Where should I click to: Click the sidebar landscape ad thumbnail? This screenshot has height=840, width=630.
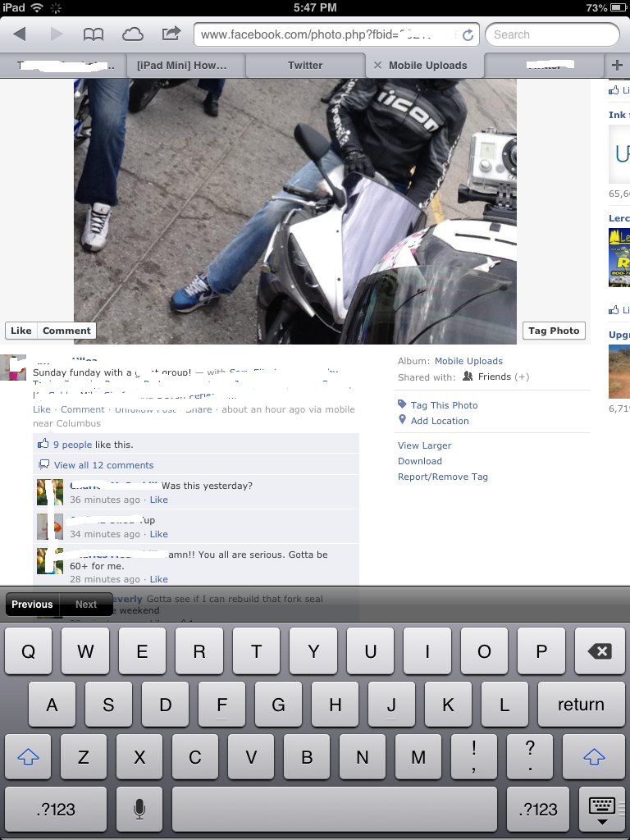(x=619, y=372)
